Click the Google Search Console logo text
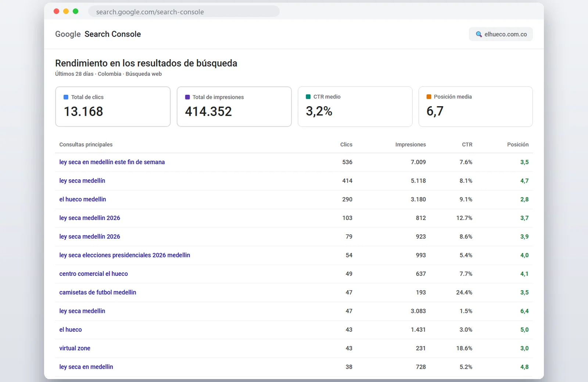This screenshot has height=382, width=588. point(98,34)
